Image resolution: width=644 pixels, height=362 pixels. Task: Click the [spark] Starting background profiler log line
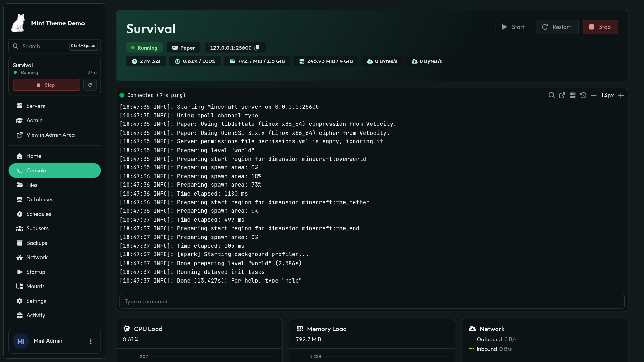[214, 255]
